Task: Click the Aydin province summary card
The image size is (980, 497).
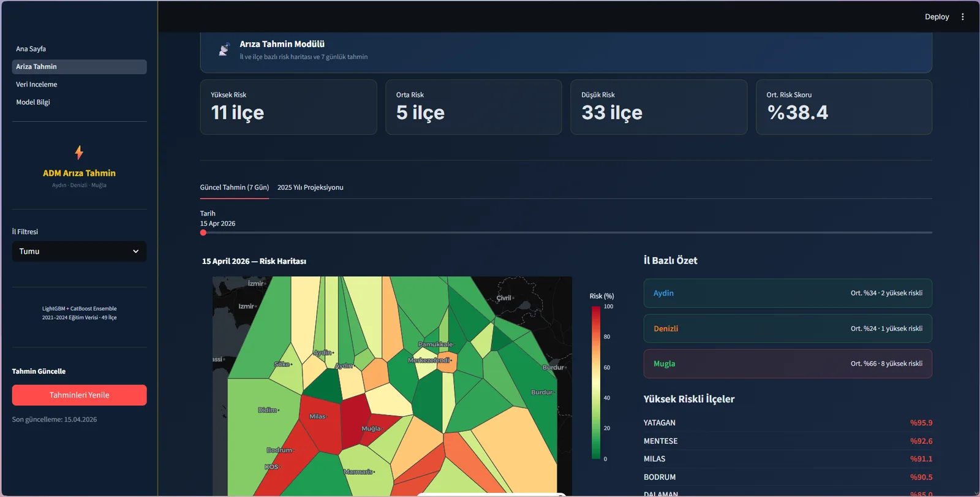Action: 788,294
